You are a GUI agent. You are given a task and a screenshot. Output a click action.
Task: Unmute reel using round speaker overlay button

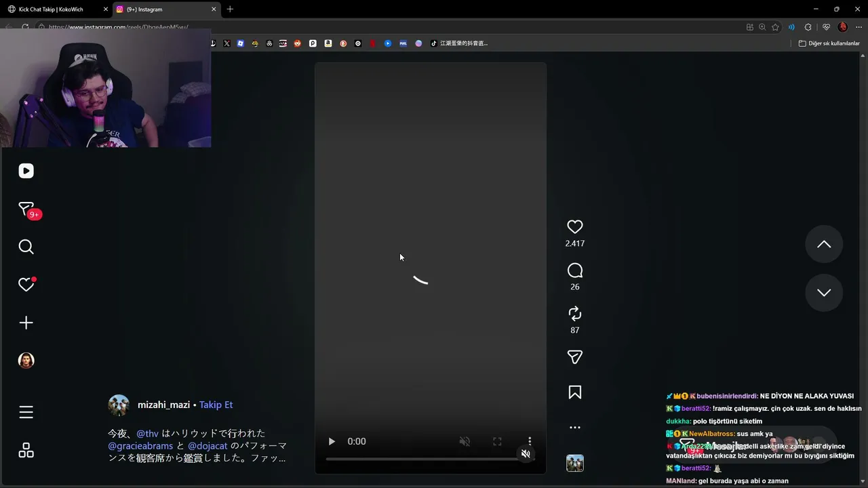(526, 454)
